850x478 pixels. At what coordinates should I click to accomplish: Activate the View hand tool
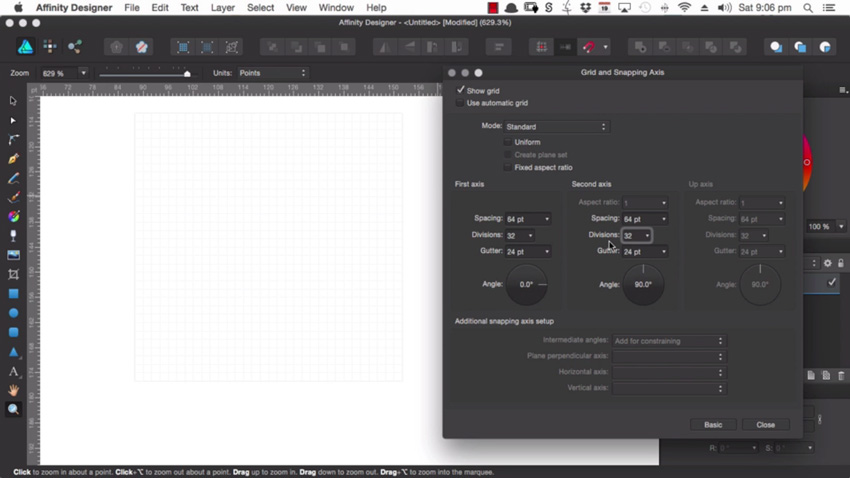tap(14, 390)
